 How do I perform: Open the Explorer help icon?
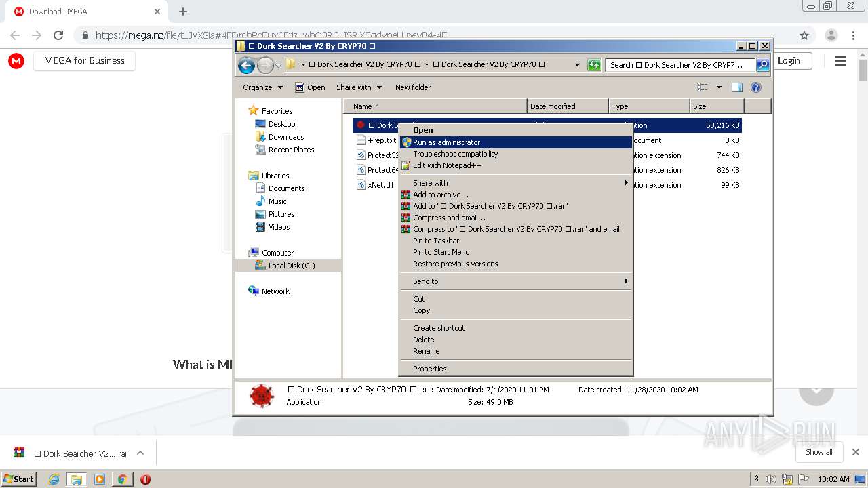(x=756, y=87)
